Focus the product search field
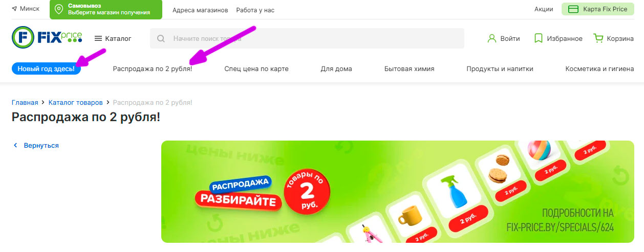The height and width of the screenshot is (252, 644). (x=307, y=38)
